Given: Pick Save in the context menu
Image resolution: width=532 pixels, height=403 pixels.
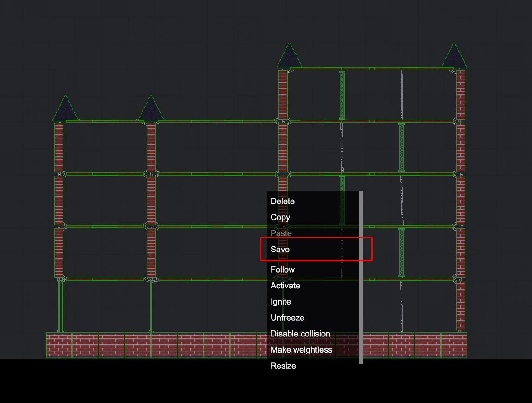Looking at the screenshot, I should [313, 249].
